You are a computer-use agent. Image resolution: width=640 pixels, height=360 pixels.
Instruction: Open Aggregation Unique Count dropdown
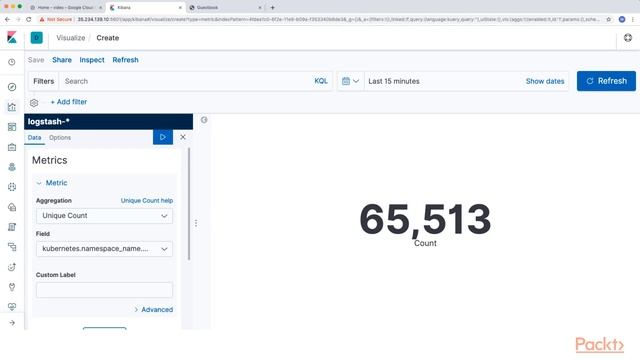(104, 216)
